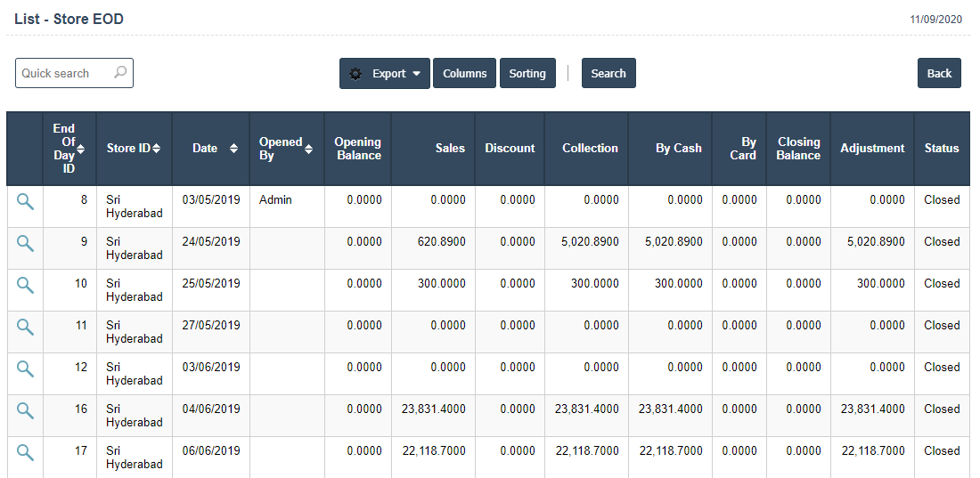Click magnifier icon for ID 10 row
Screen dimensions: 980x478
coord(25,286)
